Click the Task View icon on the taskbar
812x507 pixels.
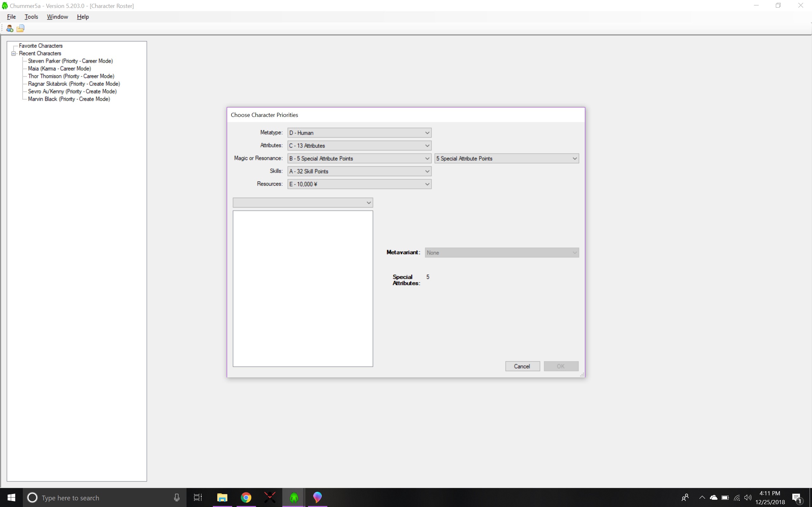[198, 497]
